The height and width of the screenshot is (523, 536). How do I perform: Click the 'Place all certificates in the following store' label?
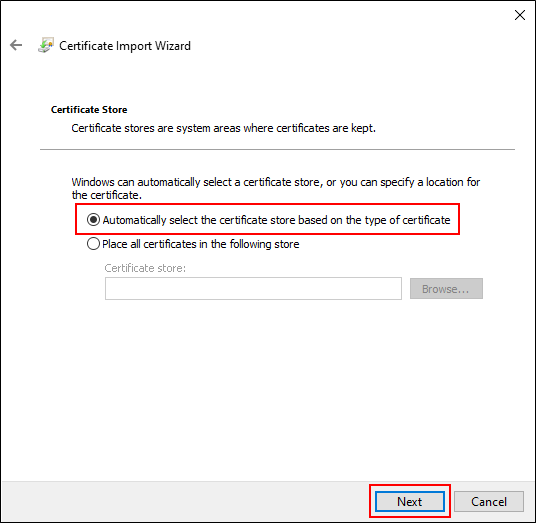[201, 244]
